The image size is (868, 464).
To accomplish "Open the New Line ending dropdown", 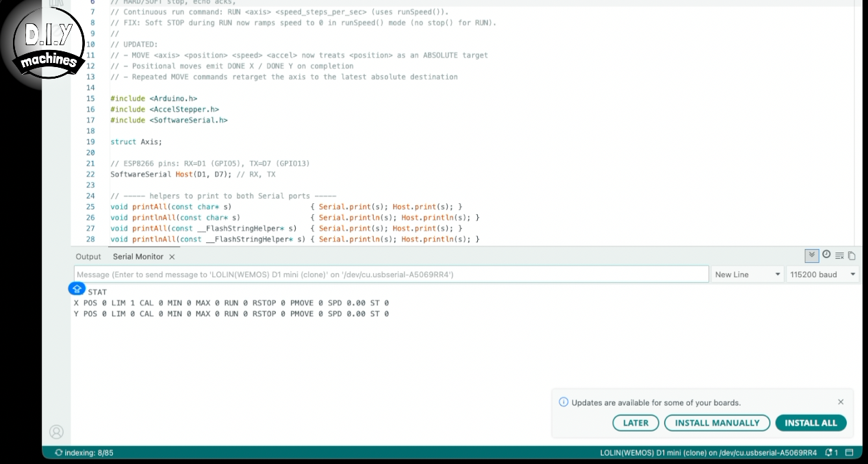I will tap(748, 274).
